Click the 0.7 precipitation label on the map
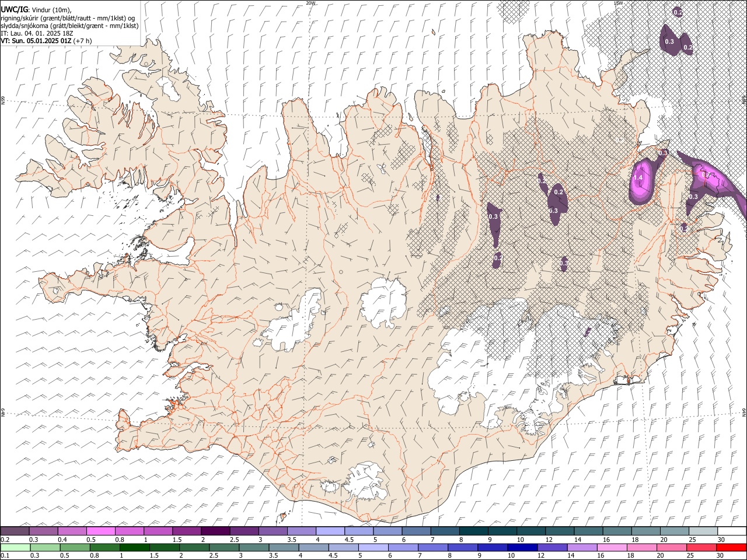 (705, 174)
